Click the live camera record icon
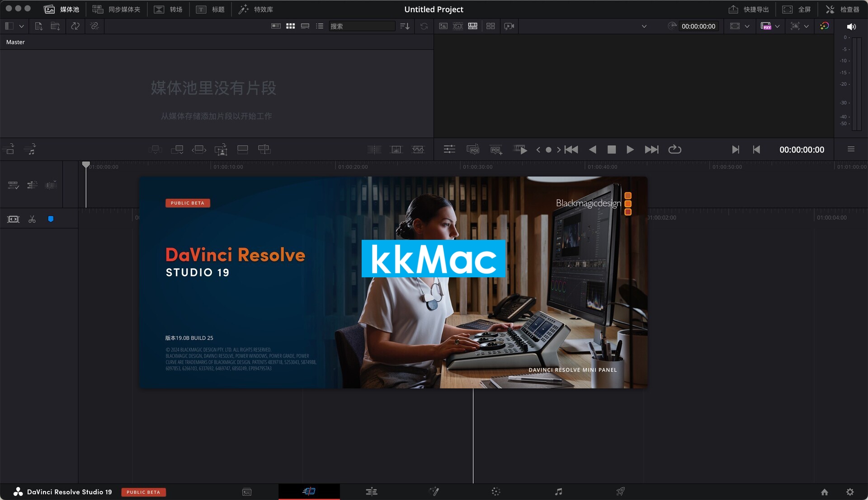Viewport: 868px width, 500px height. pyautogui.click(x=509, y=26)
